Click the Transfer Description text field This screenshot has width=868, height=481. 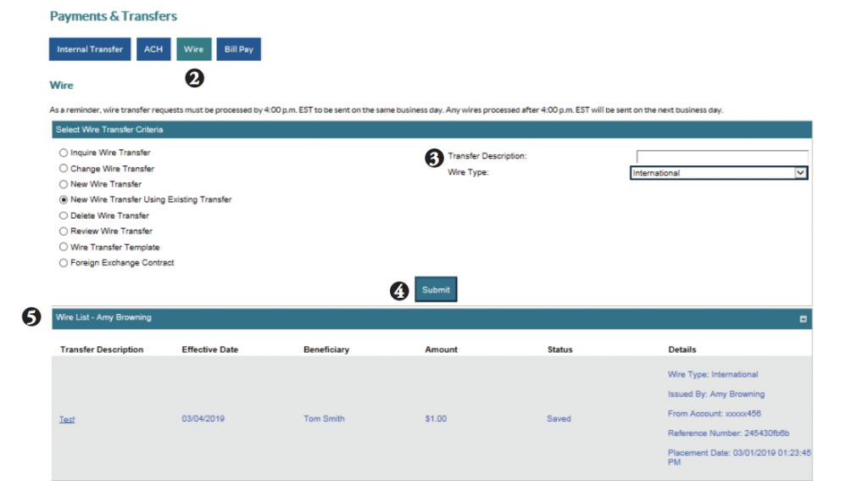click(x=721, y=156)
